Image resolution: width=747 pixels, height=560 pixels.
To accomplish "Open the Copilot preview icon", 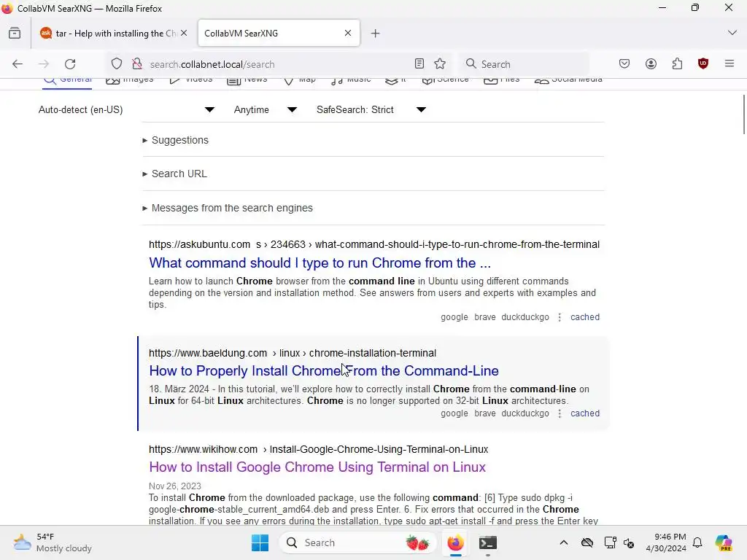I will tap(724, 542).
